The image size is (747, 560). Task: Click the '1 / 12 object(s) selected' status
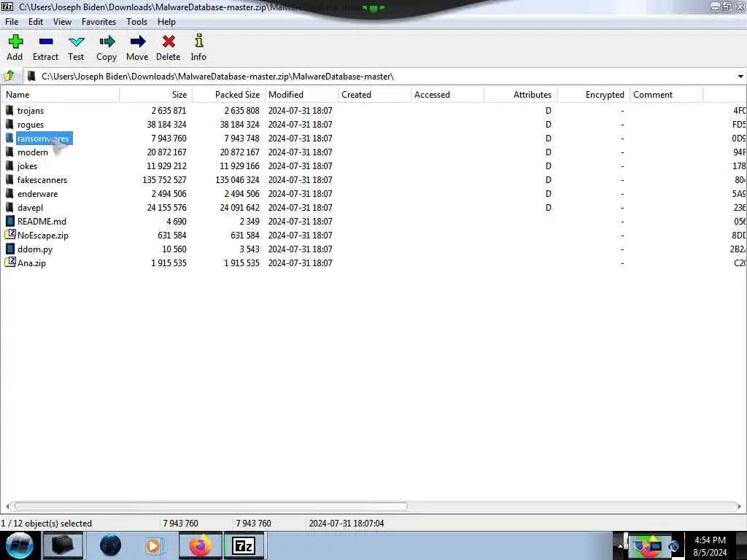(x=46, y=524)
